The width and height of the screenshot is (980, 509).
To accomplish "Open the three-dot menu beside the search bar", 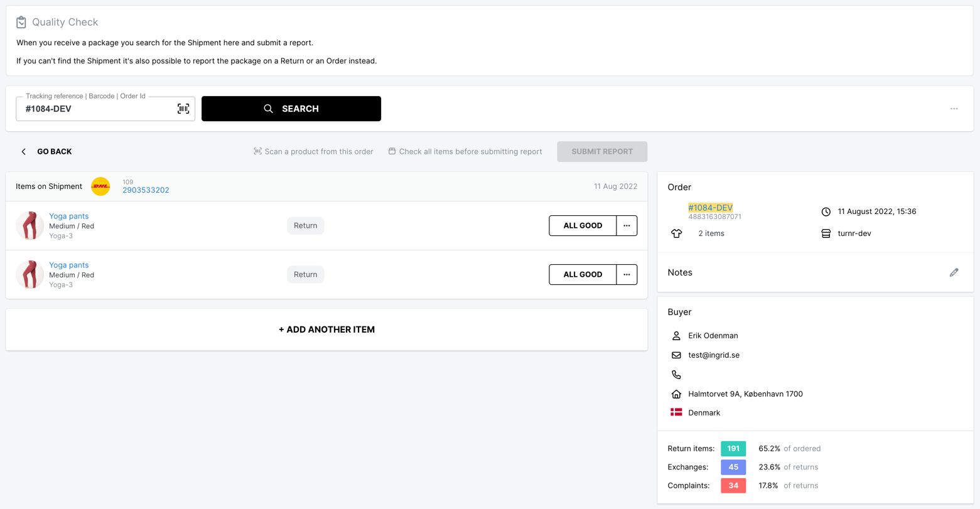I will coord(954,109).
